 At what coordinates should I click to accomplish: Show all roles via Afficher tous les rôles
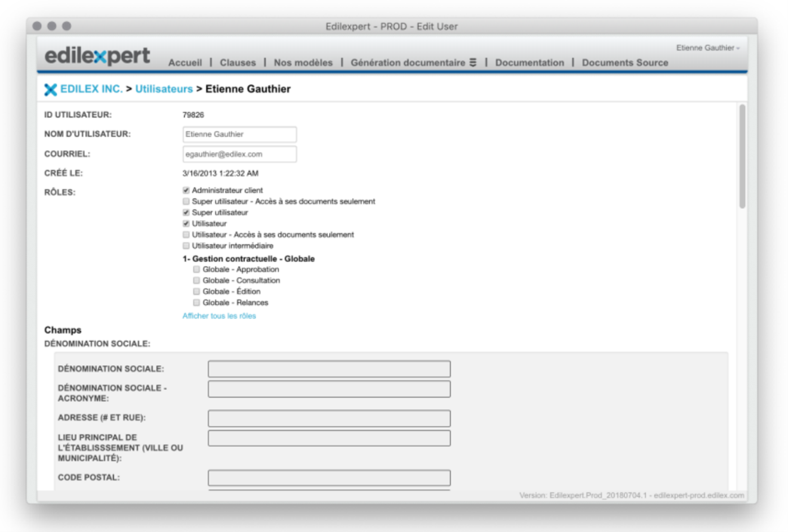219,316
